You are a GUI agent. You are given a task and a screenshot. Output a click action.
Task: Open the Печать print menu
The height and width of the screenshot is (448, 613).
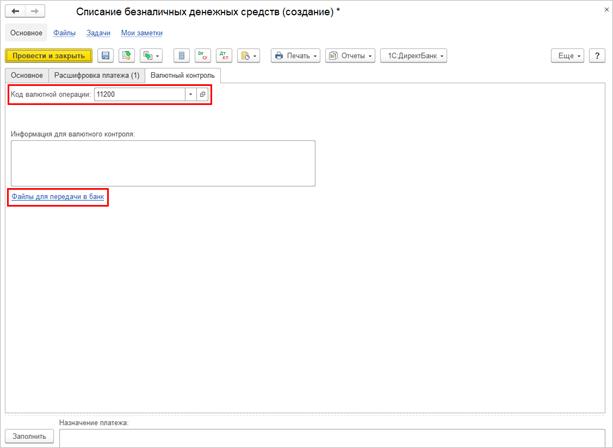(295, 56)
